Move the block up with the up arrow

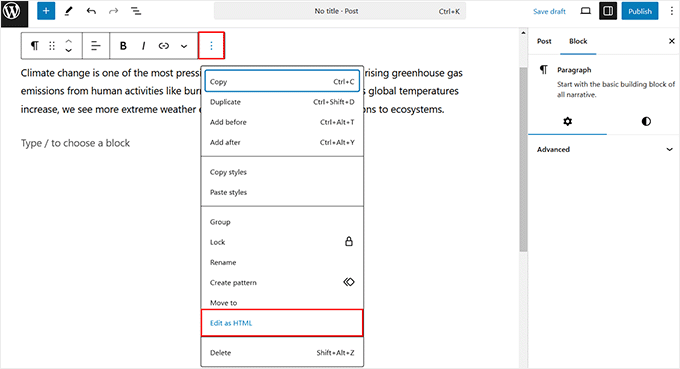click(x=69, y=41)
